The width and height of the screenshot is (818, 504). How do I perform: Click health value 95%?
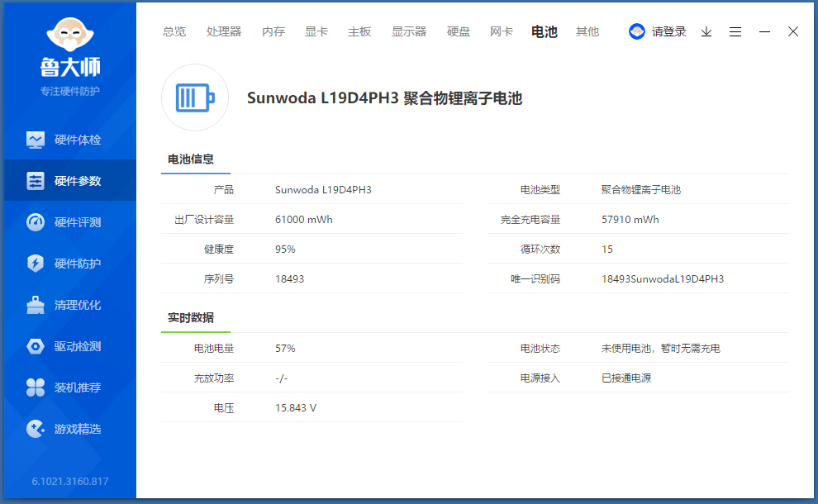[285, 249]
